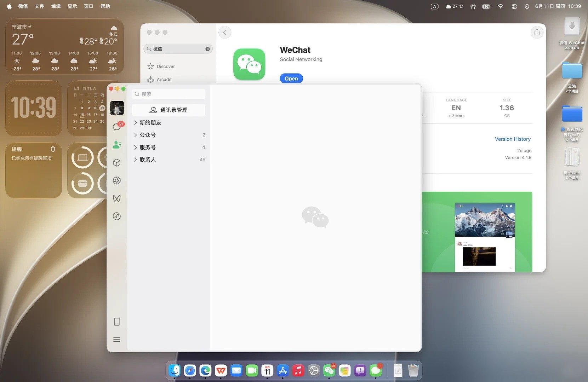Open the WeChat Channels butterfly icon

[x=117, y=198]
